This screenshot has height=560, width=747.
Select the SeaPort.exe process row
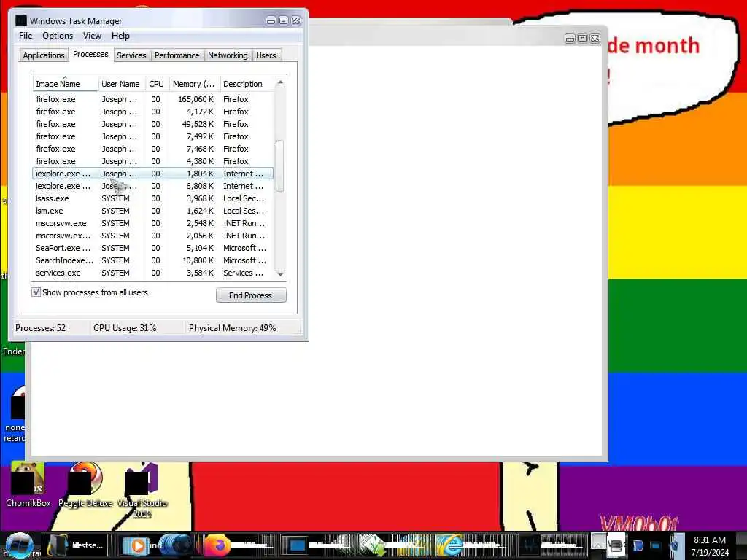153,248
